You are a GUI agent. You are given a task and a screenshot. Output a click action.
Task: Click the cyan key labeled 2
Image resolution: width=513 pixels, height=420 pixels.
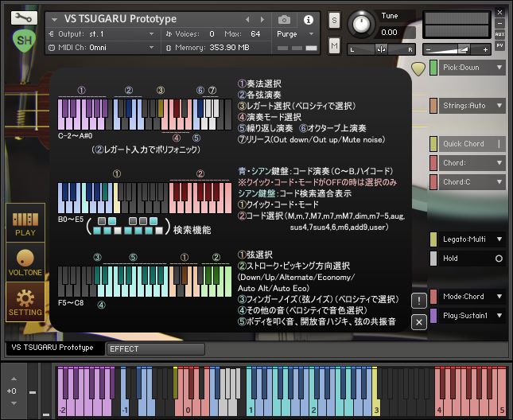(x=313, y=408)
